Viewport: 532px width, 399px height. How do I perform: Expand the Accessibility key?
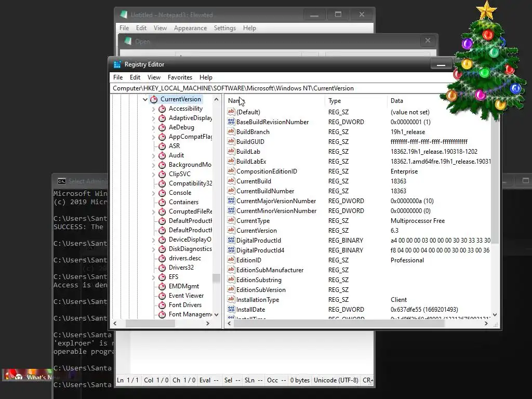(x=153, y=109)
